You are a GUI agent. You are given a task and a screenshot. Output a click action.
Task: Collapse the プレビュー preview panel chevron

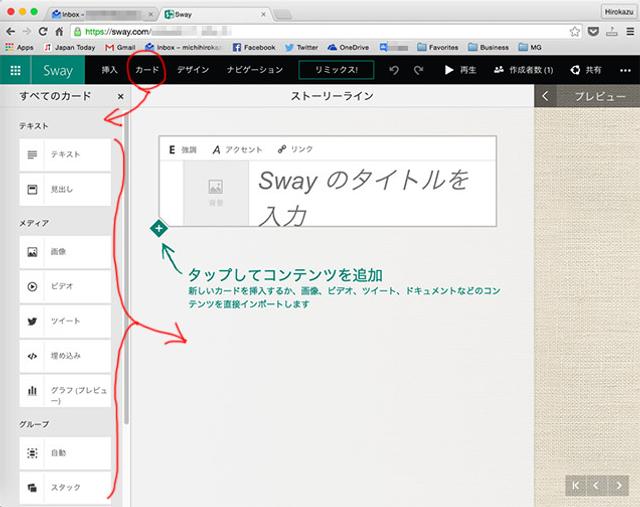545,96
